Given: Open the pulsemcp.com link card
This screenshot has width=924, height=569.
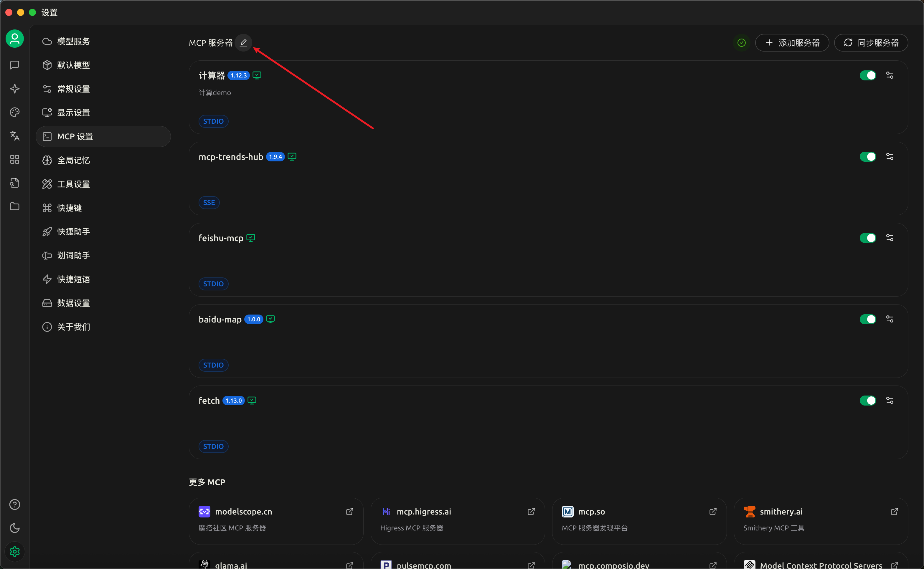Looking at the screenshot, I should pos(458,561).
